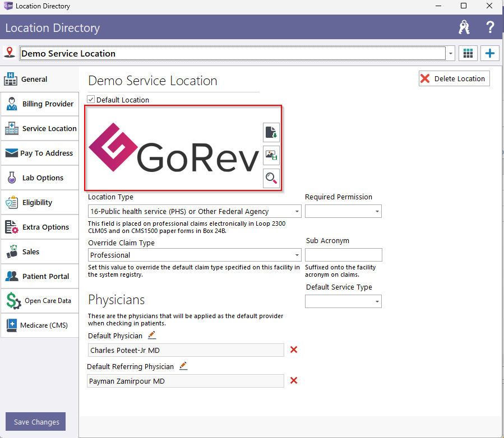The width and height of the screenshot is (504, 438).
Task: Click the Default Referring Physician name field
Action: click(186, 381)
